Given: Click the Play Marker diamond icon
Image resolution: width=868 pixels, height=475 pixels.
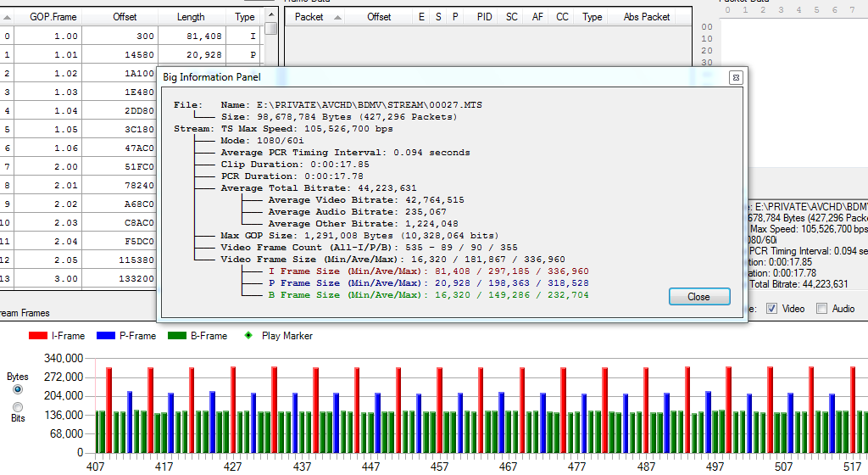Looking at the screenshot, I should point(248,335).
